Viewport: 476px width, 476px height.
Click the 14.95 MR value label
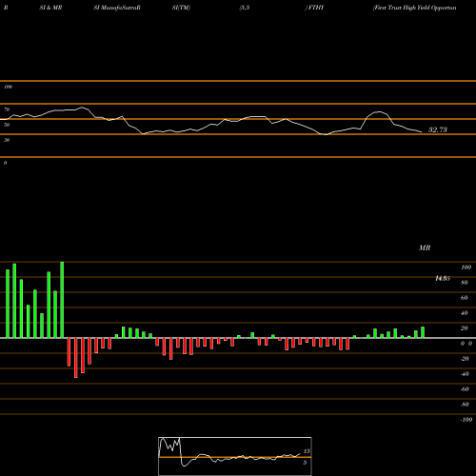pyautogui.click(x=443, y=278)
